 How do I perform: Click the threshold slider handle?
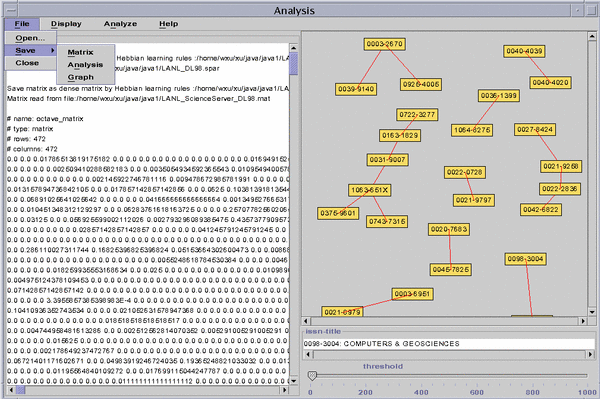(x=312, y=376)
